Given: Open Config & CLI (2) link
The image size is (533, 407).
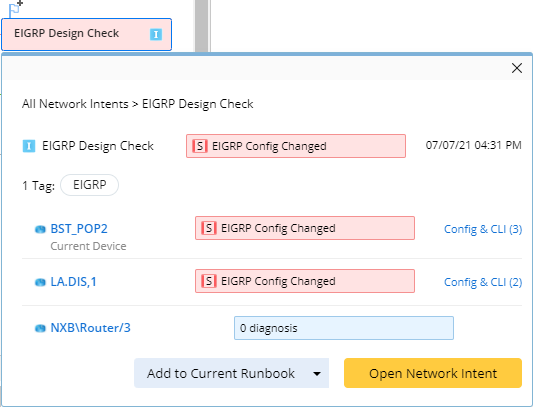Looking at the screenshot, I should coord(483,282).
